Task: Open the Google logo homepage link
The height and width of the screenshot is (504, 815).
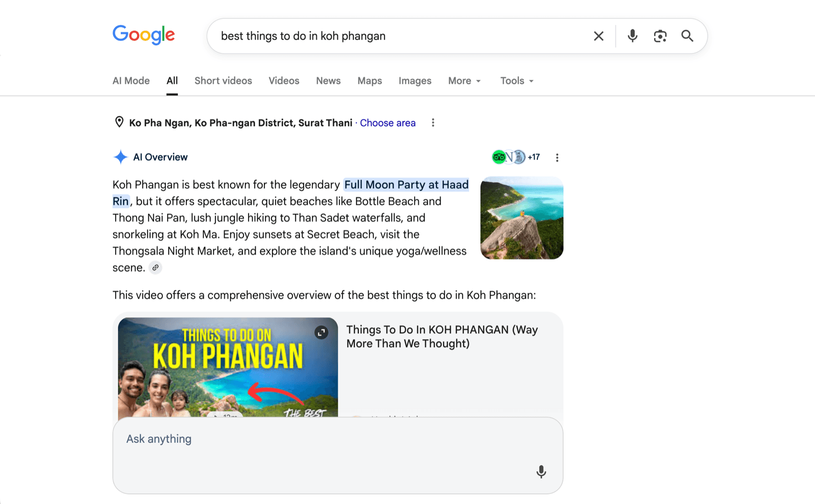Action: pyautogui.click(x=144, y=35)
